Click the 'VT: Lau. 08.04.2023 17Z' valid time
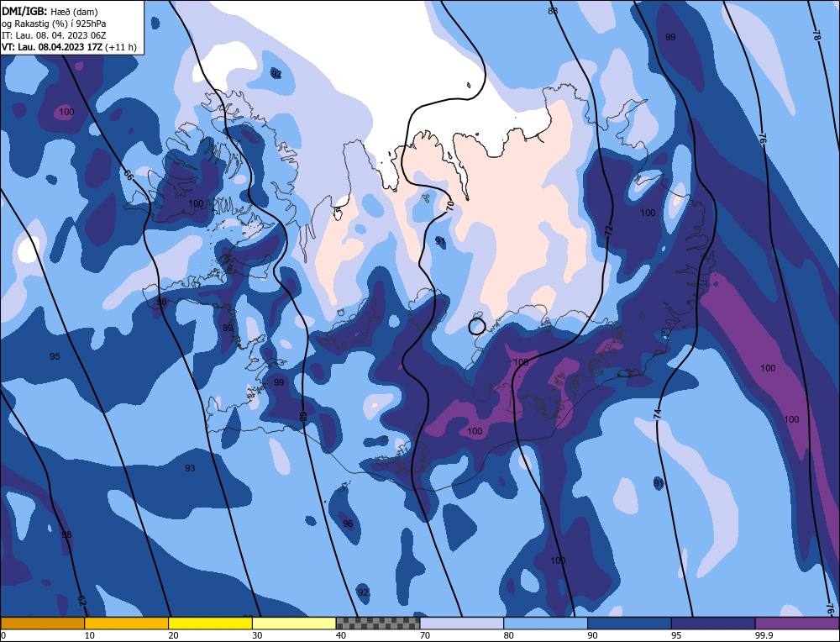The height and width of the screenshot is (642, 840). tap(52, 47)
